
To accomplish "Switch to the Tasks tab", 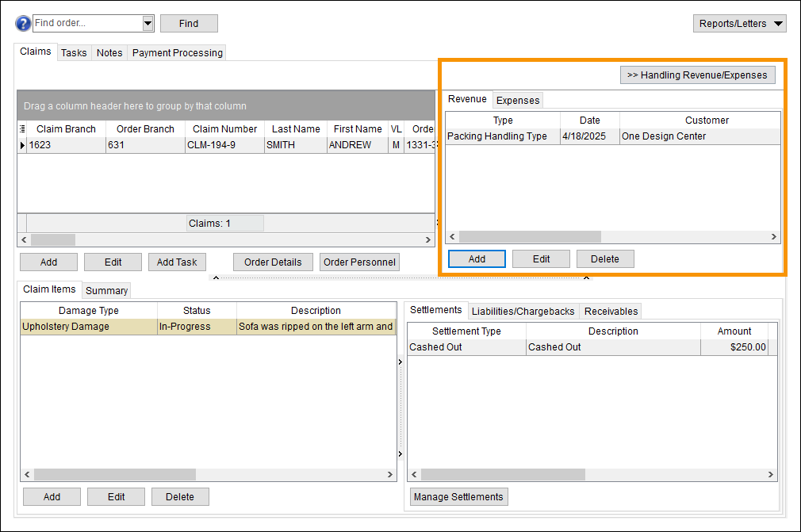I will [74, 53].
